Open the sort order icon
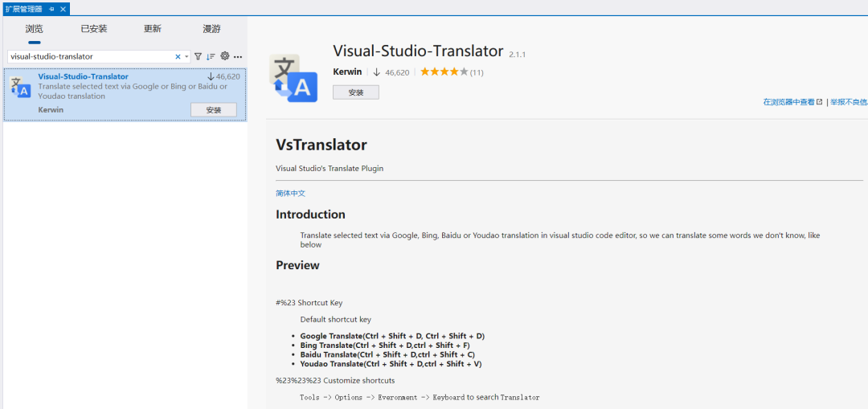 point(211,56)
